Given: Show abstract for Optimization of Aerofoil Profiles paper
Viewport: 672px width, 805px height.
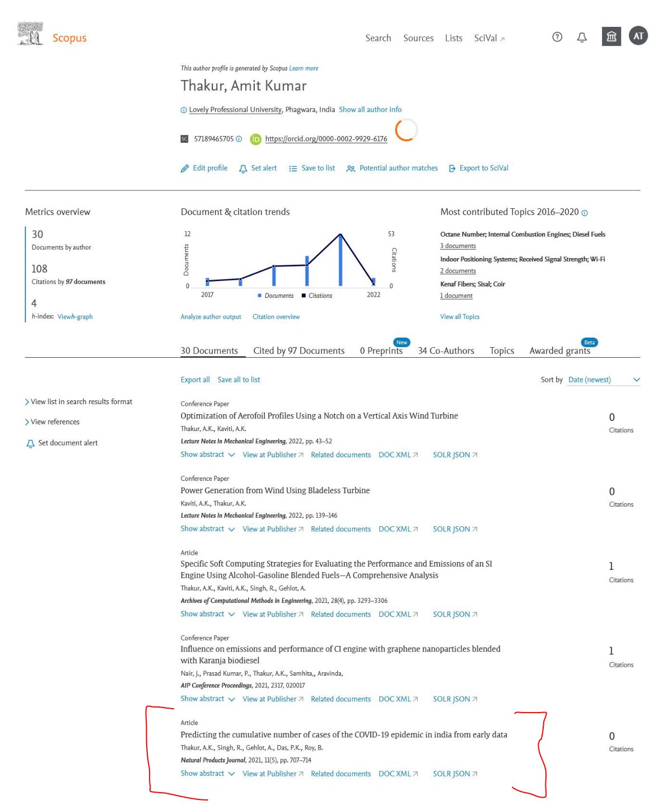Looking at the screenshot, I should tap(208, 455).
